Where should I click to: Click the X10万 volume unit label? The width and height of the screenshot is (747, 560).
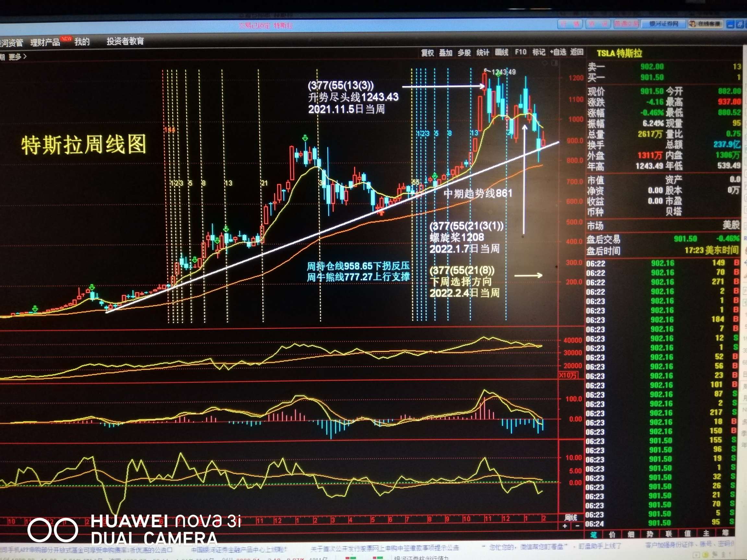pos(568,375)
